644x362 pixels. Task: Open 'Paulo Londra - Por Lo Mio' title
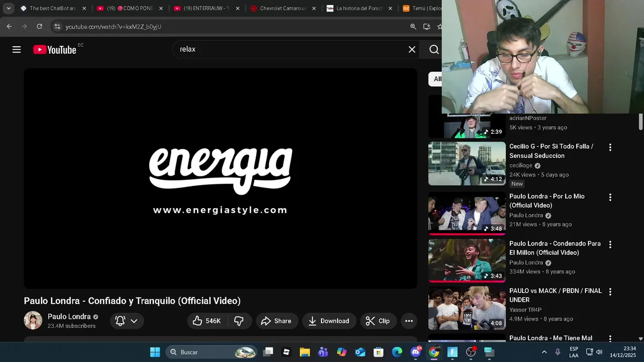(547, 201)
